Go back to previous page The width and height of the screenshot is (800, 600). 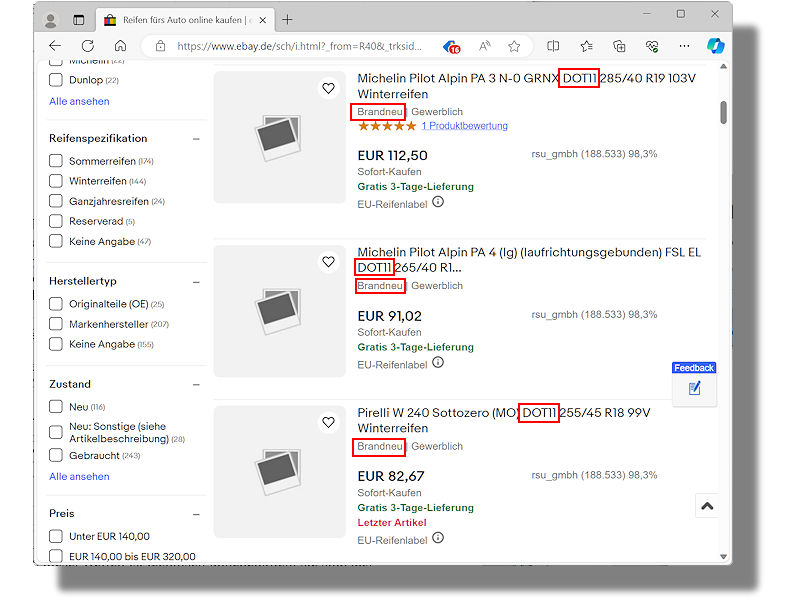[55, 46]
